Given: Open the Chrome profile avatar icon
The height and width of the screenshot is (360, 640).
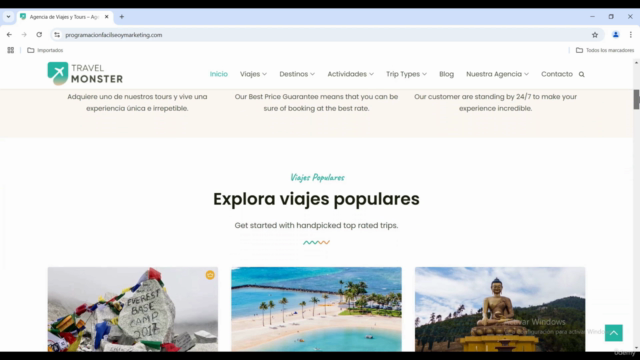Looking at the screenshot, I should (x=616, y=35).
